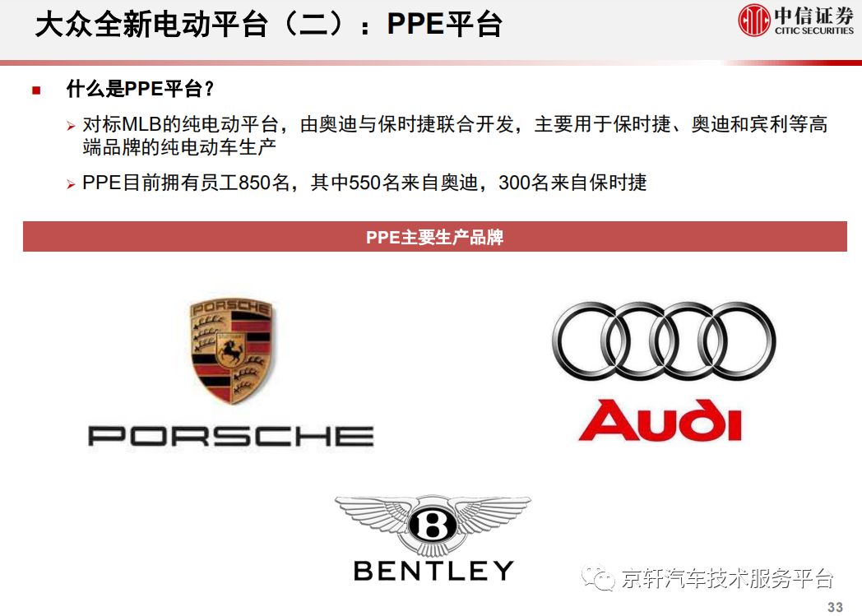Click the PORSCHE wordmark text
862x616 pixels.
pyautogui.click(x=231, y=437)
